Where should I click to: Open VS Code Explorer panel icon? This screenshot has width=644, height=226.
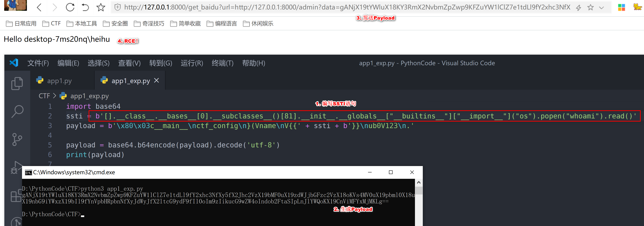point(17,83)
